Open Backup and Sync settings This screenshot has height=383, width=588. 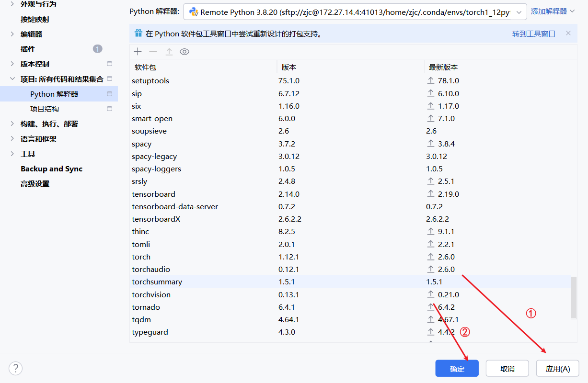pos(51,169)
